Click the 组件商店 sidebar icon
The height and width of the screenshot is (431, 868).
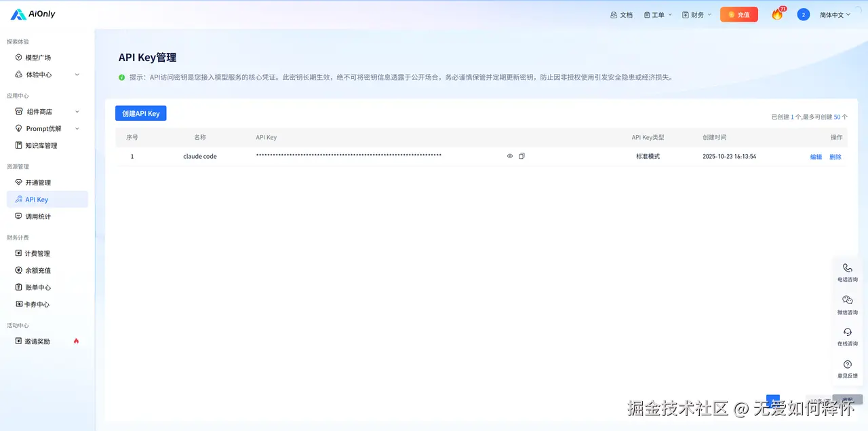(x=19, y=111)
